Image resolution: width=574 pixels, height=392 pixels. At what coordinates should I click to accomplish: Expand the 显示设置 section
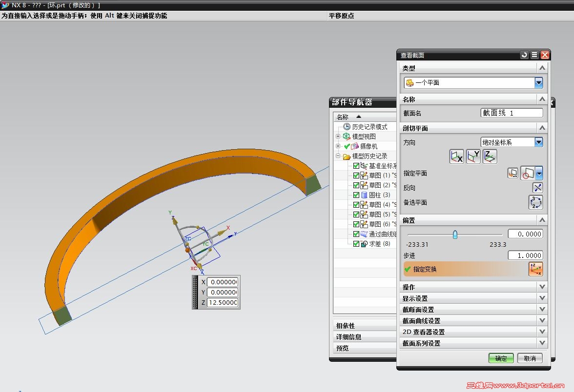coord(542,298)
